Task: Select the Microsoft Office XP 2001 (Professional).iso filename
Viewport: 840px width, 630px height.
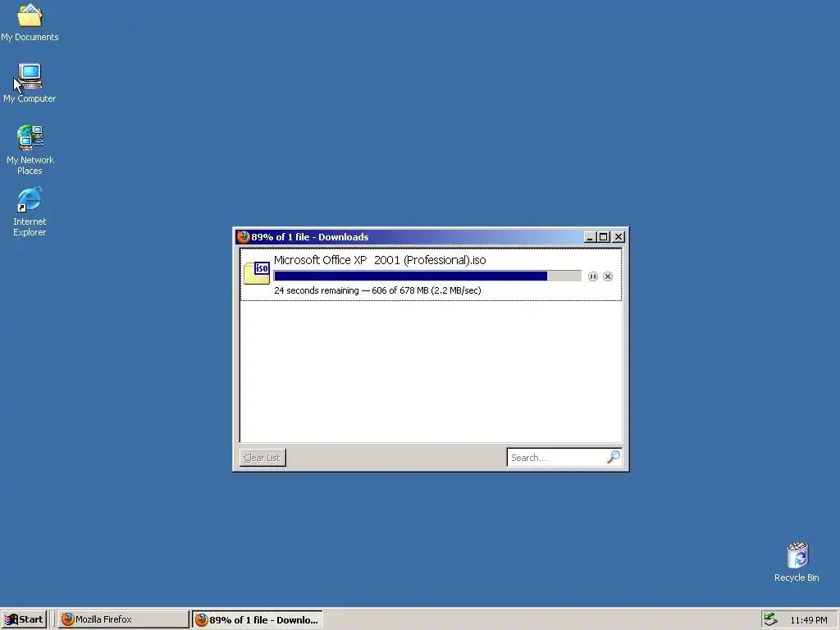Action: [x=380, y=260]
